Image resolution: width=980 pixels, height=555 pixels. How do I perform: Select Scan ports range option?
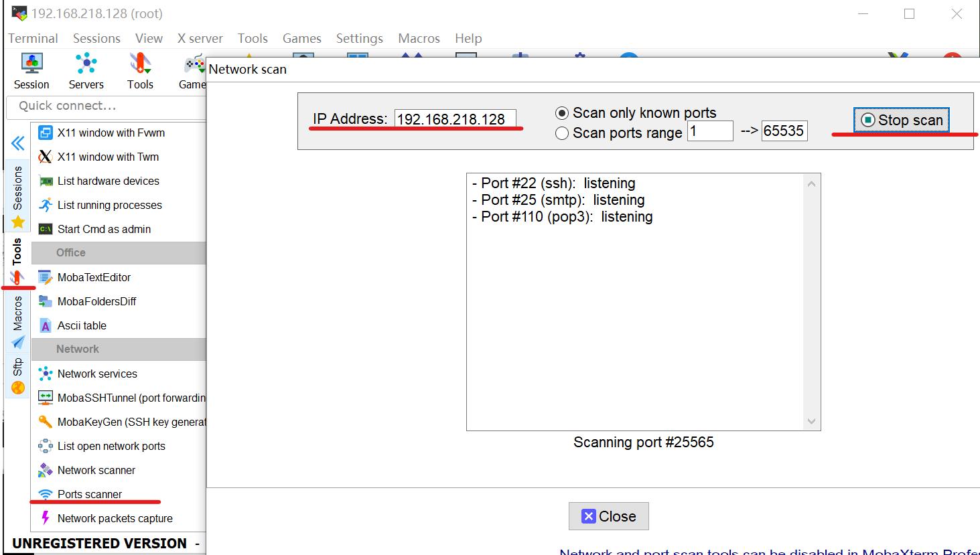(619, 133)
